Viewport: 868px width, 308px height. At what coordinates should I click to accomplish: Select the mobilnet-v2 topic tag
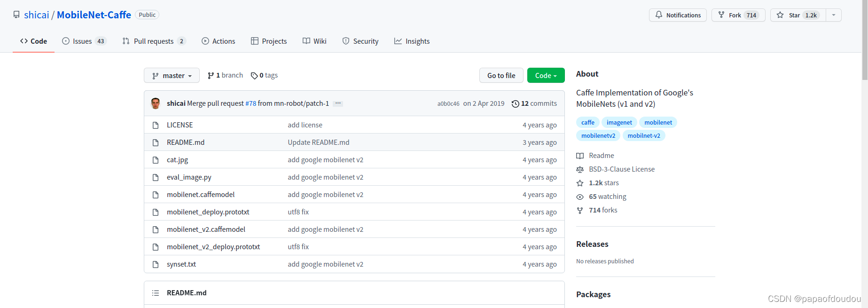pyautogui.click(x=644, y=135)
